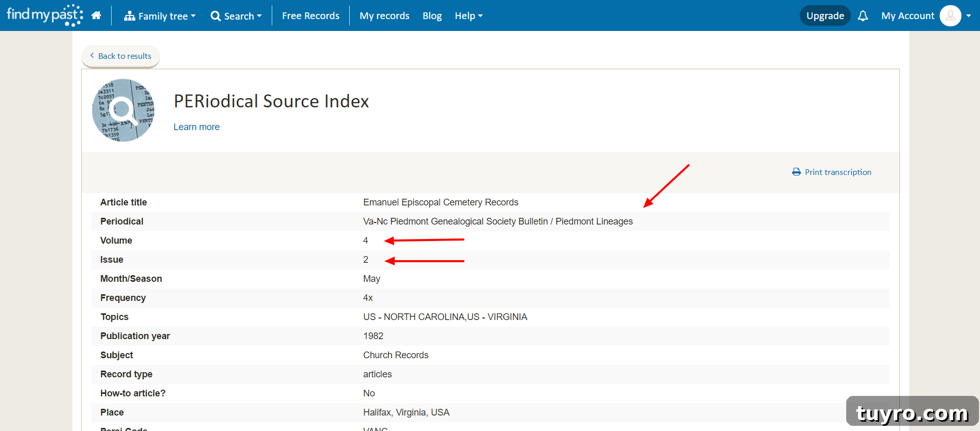Select the Halifax, Virginia, USA place text
The width and height of the screenshot is (980, 431).
[x=406, y=412]
